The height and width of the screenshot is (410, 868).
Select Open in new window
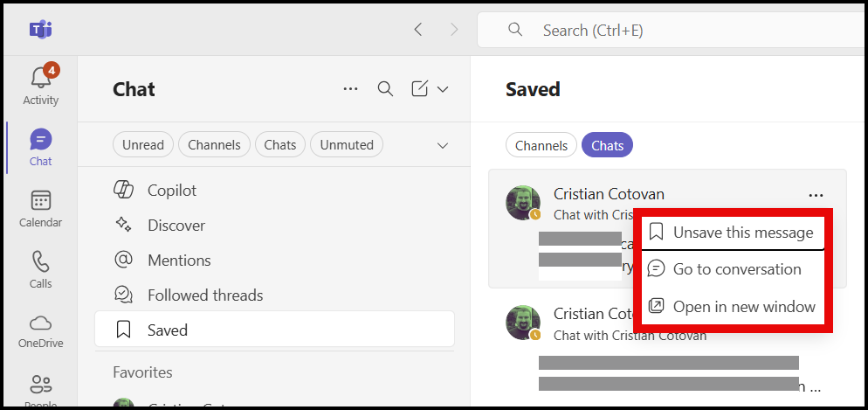[x=743, y=306]
